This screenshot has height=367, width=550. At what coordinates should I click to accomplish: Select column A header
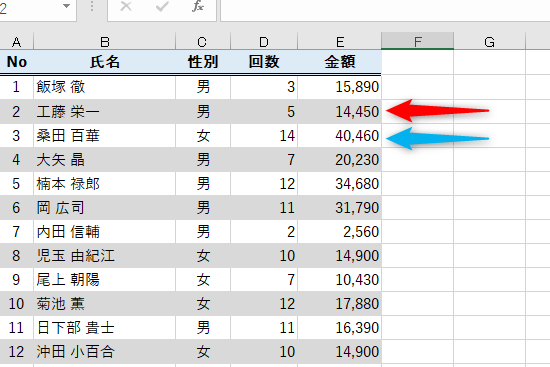point(16,41)
